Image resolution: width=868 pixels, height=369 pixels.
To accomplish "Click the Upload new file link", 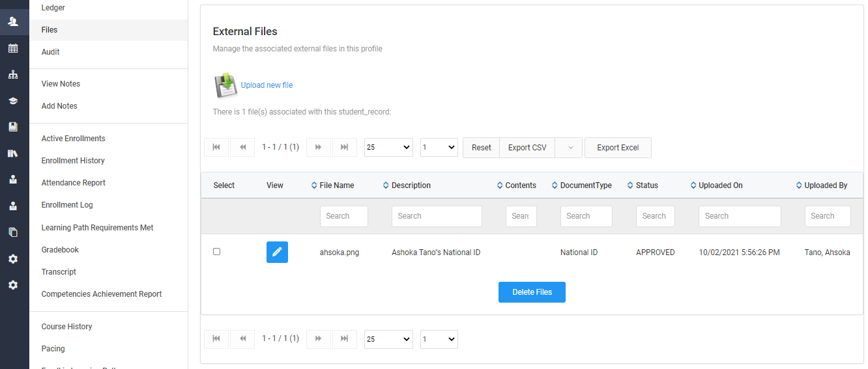I will pyautogui.click(x=267, y=85).
